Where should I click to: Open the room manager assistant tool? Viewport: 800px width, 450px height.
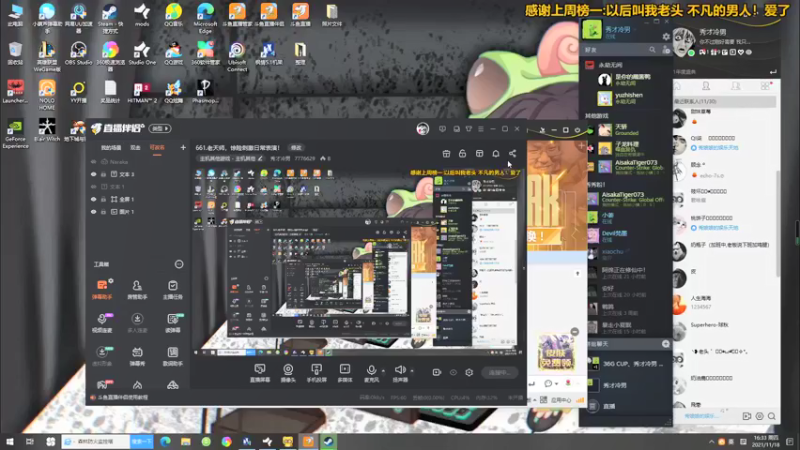[x=137, y=289]
